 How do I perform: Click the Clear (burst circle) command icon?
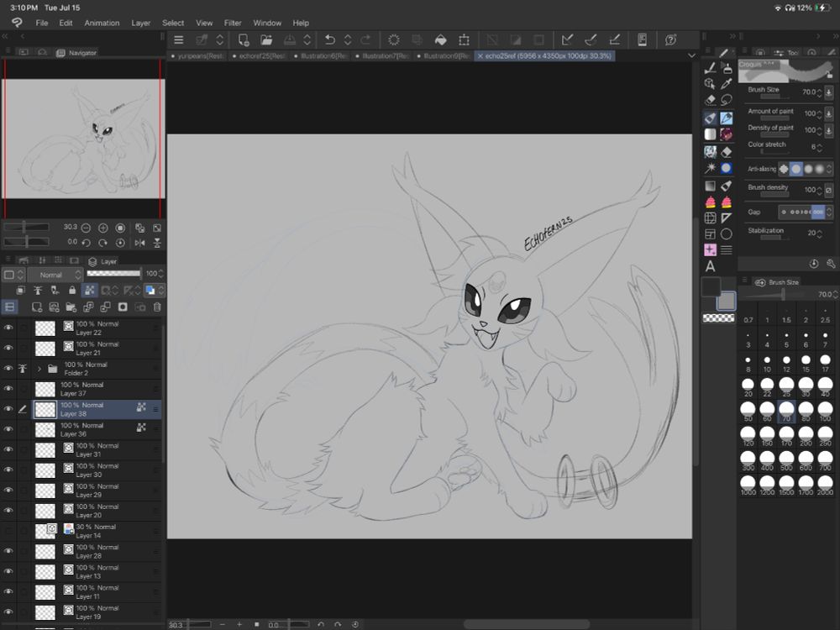[x=394, y=39]
